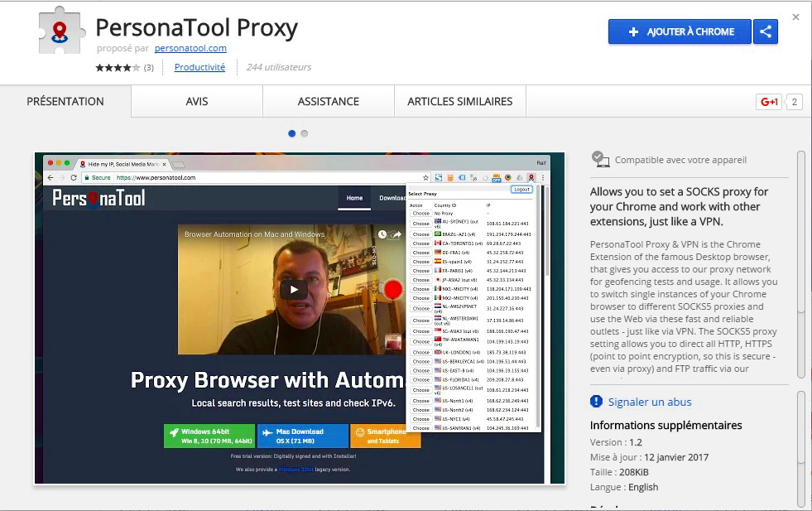Click the Signaler un abus exclamation icon
812x511 pixels.
click(595, 401)
